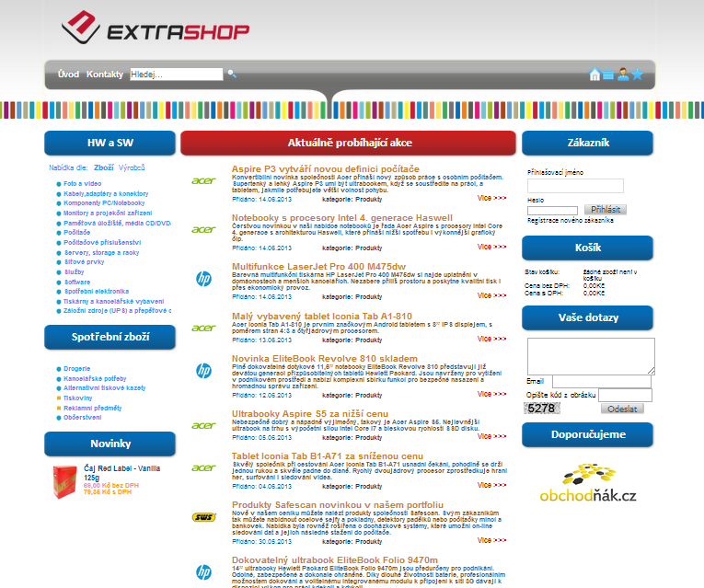Open Servery, storage a racky category
The width and height of the screenshot is (704, 588).
(x=102, y=253)
